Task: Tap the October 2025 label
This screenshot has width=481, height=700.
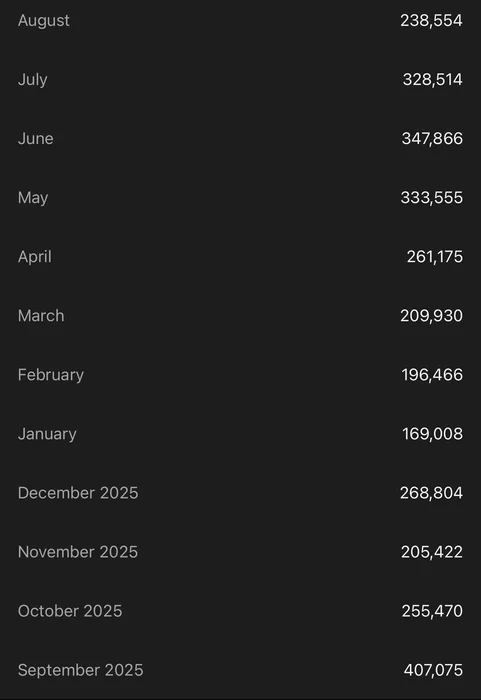Action: click(x=70, y=611)
